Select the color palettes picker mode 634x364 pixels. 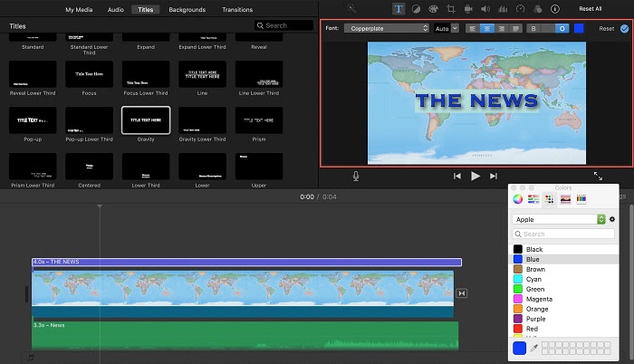[549, 199]
